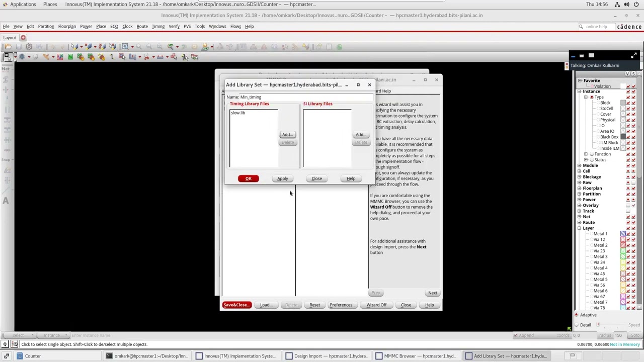Expand the Module tree section
Image resolution: width=644 pixels, height=362 pixels.
(x=579, y=165)
